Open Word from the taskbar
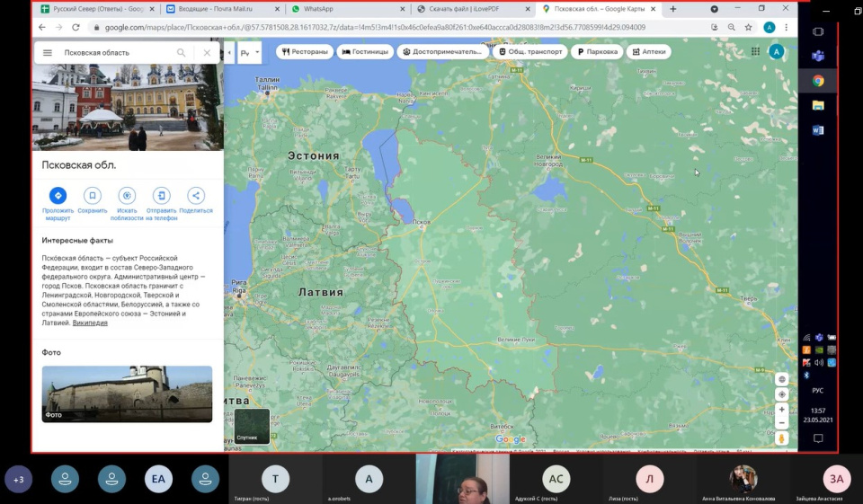Viewport: 863px width, 504px height. click(818, 130)
